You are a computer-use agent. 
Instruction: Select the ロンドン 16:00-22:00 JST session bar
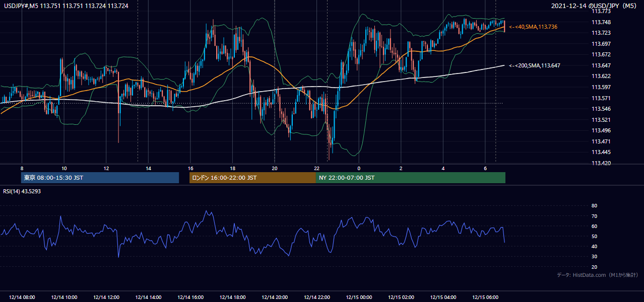coord(252,178)
